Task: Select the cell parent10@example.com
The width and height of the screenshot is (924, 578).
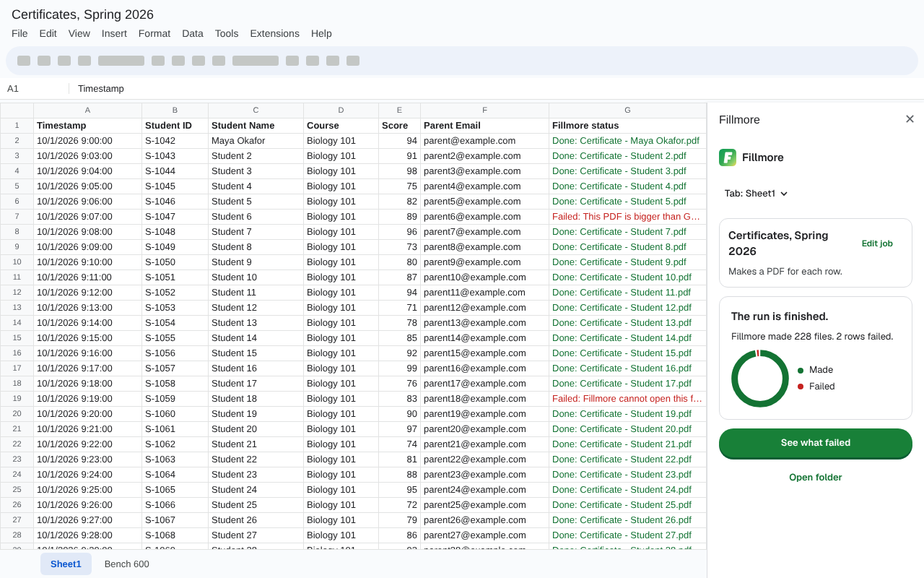Action: 484,277
